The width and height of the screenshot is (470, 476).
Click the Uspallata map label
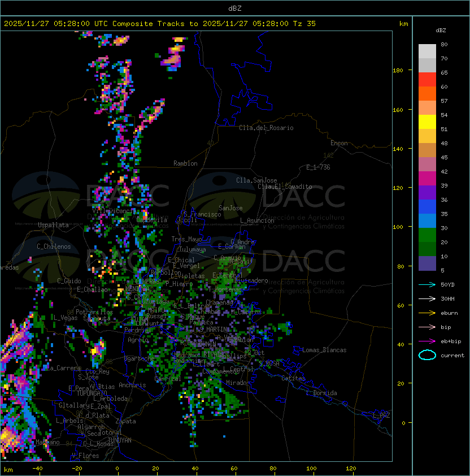tap(53, 225)
